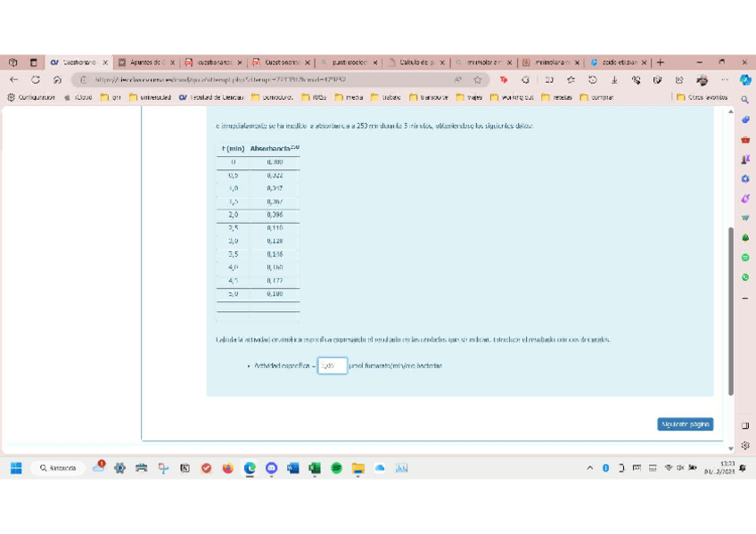Open the "universidad" bookmarks folder
The image size is (756, 534).
pyautogui.click(x=150, y=97)
